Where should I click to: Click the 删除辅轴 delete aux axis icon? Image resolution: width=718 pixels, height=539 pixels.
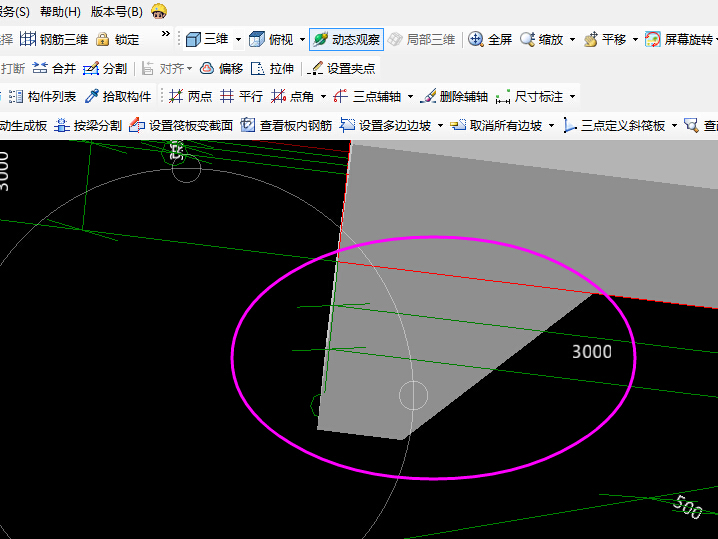click(428, 96)
